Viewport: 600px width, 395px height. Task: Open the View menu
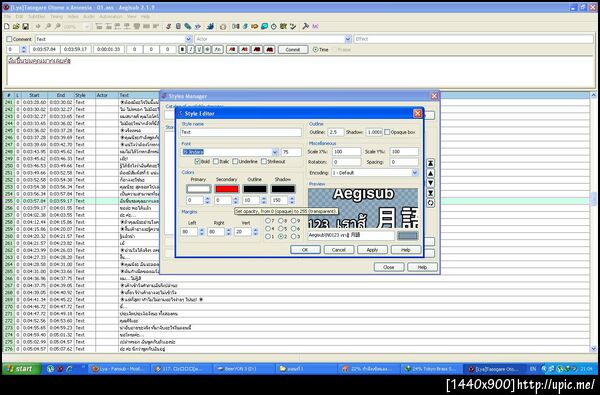[132, 16]
